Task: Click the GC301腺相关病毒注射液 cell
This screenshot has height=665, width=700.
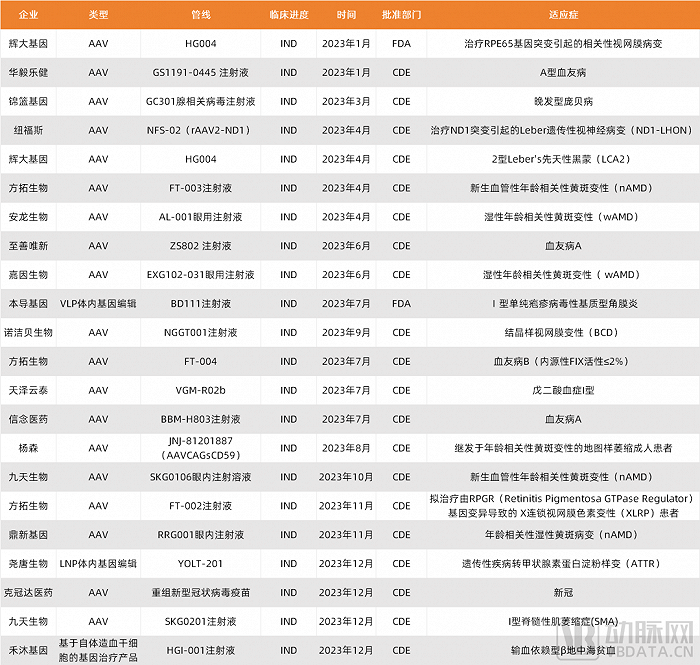Action: click(x=200, y=101)
